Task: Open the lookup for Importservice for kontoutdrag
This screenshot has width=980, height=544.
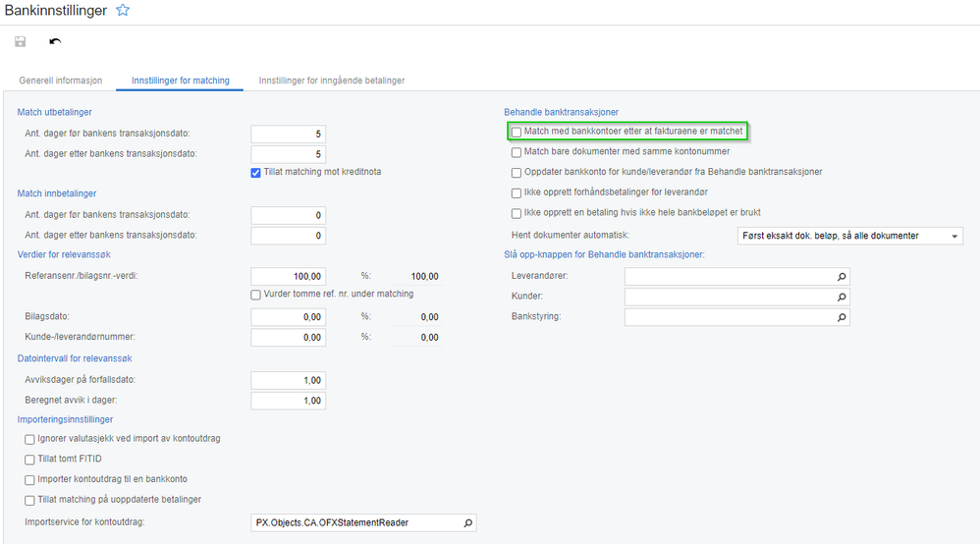Action: [467, 522]
